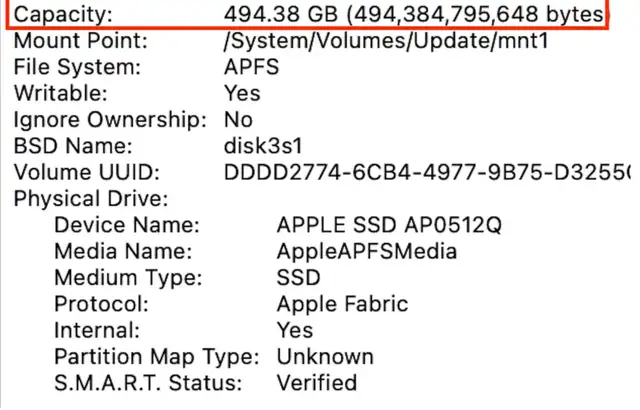This screenshot has width=640, height=410.
Task: Click the AppleAPFSMedia media name
Action: (367, 251)
